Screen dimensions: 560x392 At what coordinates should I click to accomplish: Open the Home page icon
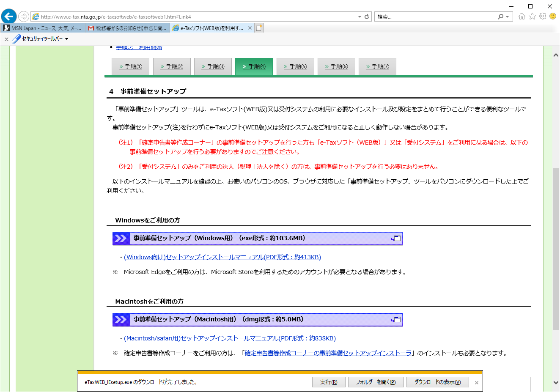click(522, 16)
